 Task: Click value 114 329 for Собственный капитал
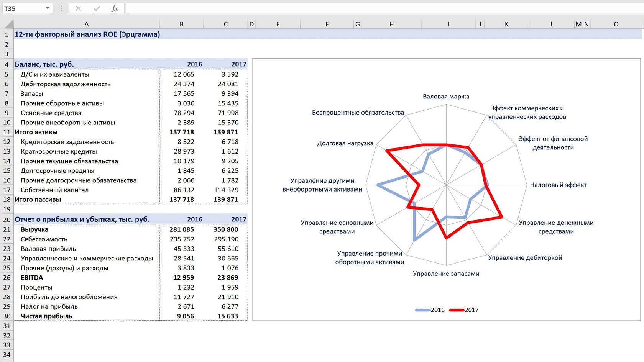(226, 190)
